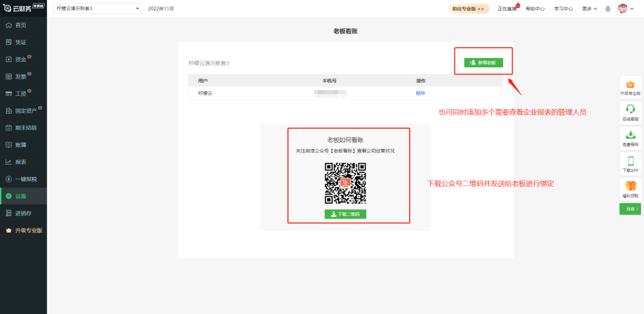The image size is (644, 314).
Task: Open 正在直播 in top menu
Action: point(508,8)
